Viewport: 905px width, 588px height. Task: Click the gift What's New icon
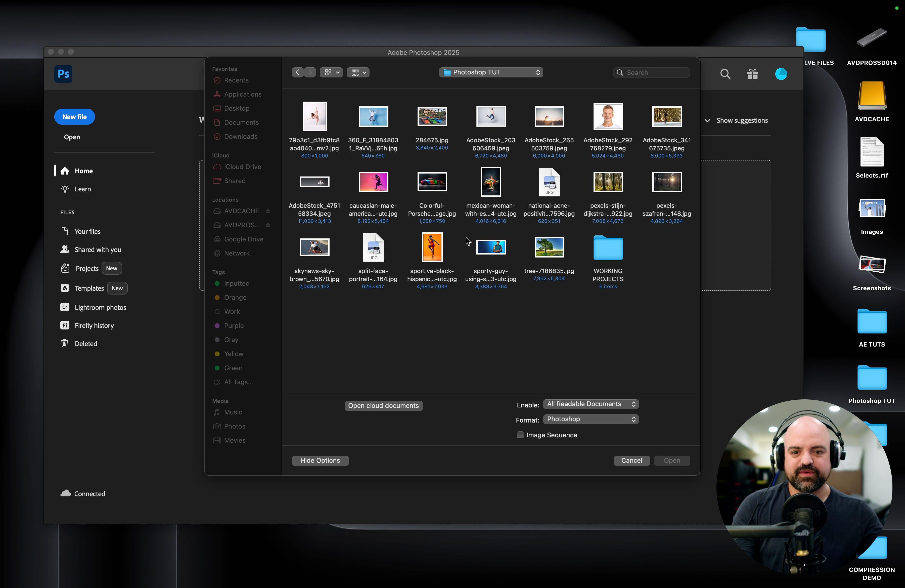click(x=752, y=74)
